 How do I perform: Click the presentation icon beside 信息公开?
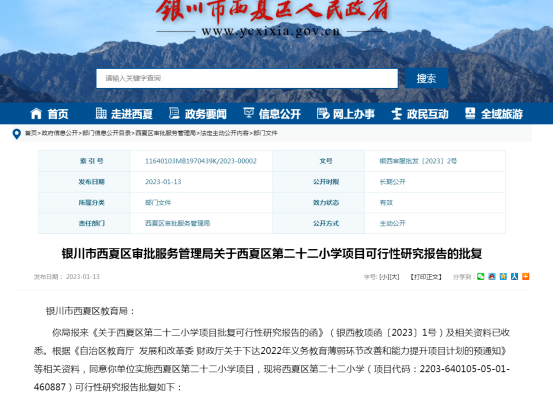(x=249, y=113)
